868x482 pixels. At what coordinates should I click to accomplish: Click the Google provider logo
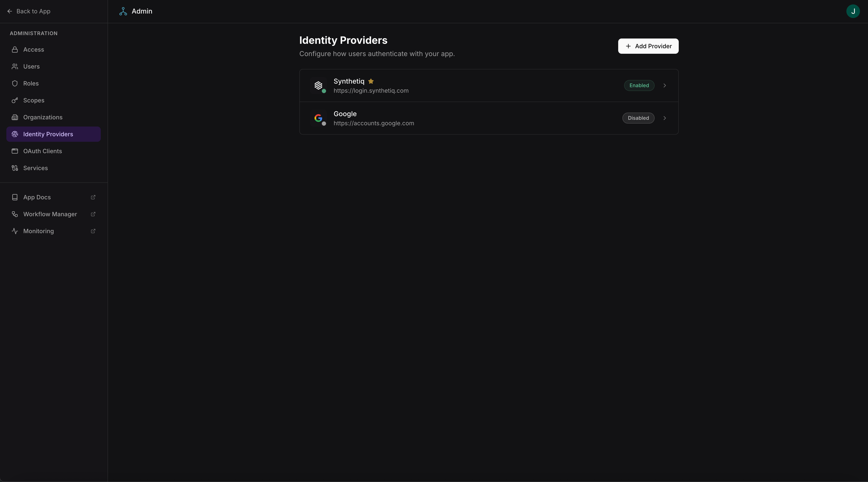[x=318, y=118]
